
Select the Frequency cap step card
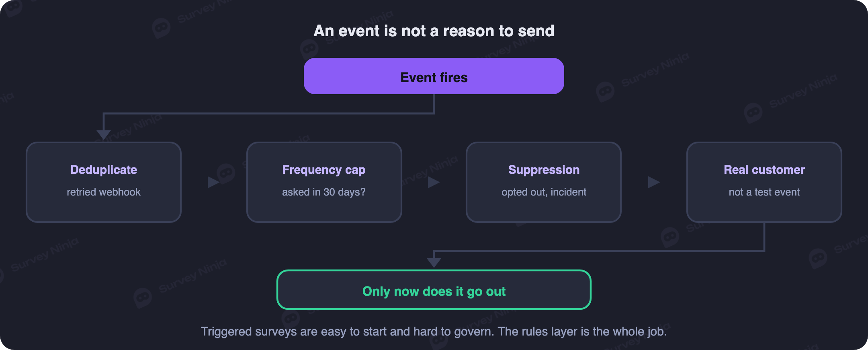324,182
